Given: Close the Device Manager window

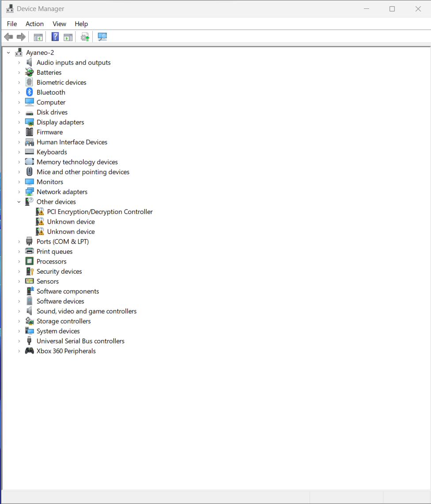Looking at the screenshot, I should tap(418, 9).
